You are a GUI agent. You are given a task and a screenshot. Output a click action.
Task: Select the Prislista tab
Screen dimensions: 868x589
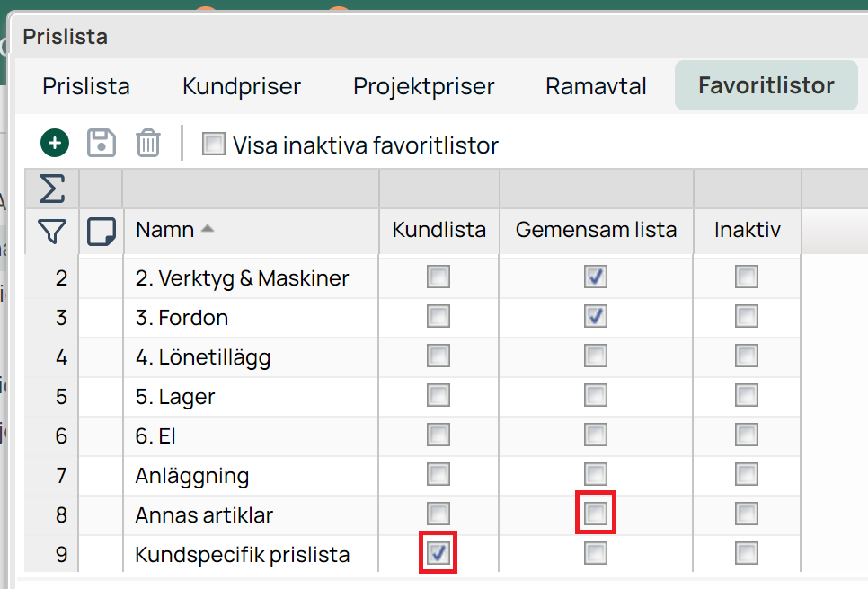tap(86, 86)
